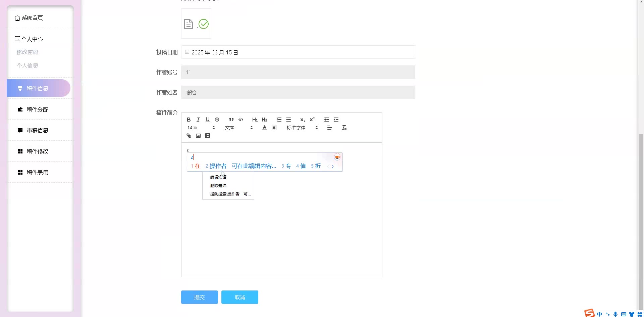Click the Sogou emoji face in candidate bar
This screenshot has width=644, height=317.
coord(337,157)
